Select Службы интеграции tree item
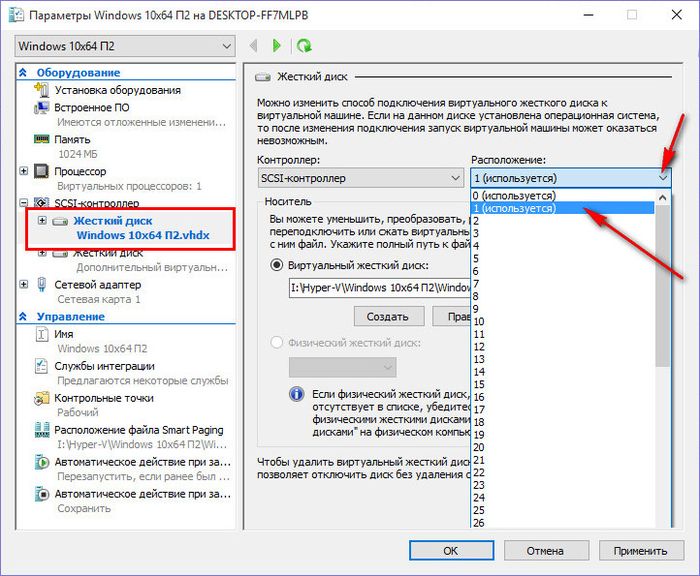Image resolution: width=700 pixels, height=576 pixels. pos(104,366)
